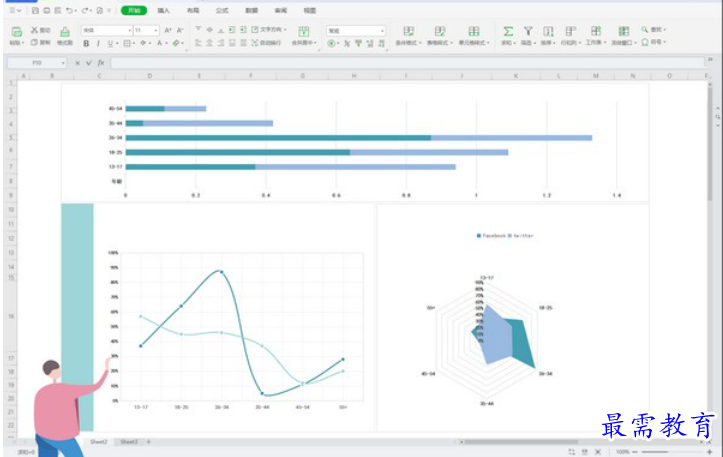The width and height of the screenshot is (723, 457).
Task: Toggle Bold formatting
Action: 86,43
